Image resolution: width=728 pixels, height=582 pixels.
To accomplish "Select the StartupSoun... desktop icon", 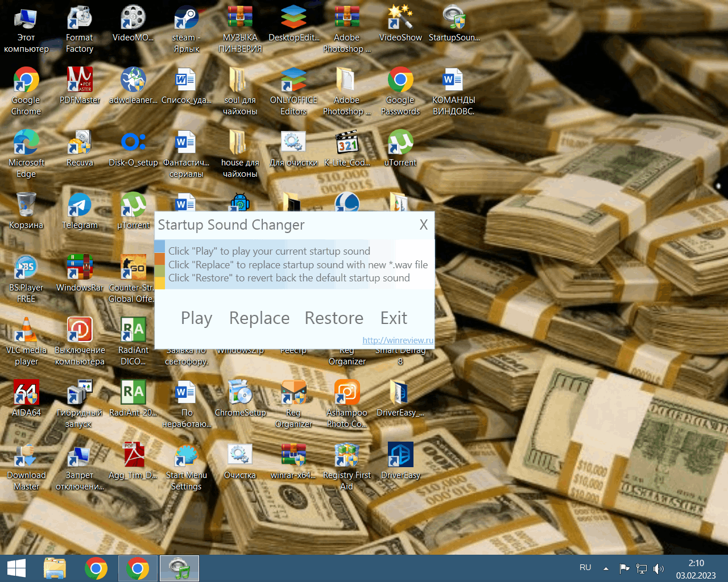I will pyautogui.click(x=454, y=24).
